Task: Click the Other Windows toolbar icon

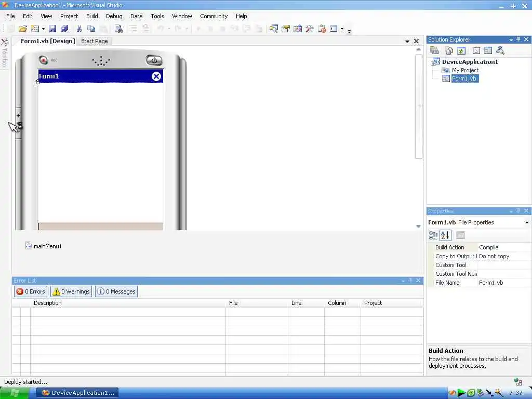Action: (334, 29)
